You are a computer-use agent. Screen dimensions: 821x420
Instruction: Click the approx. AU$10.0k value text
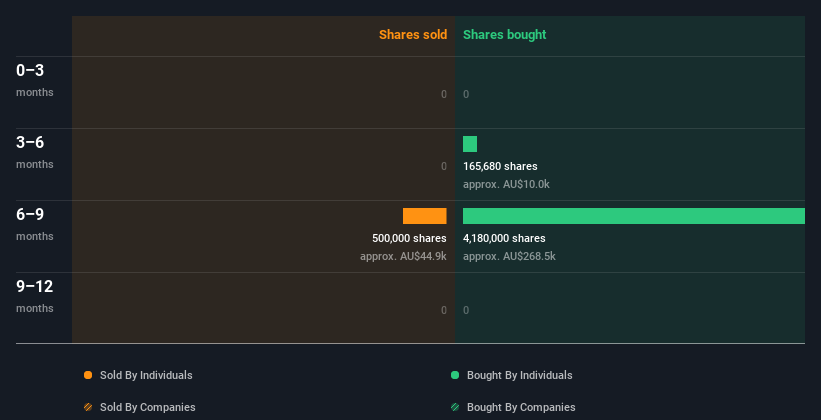(506, 184)
